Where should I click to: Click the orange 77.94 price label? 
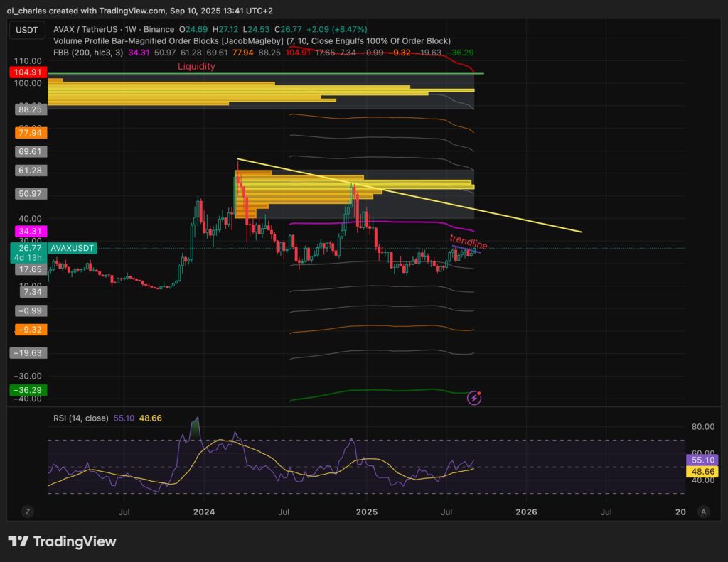click(x=28, y=132)
